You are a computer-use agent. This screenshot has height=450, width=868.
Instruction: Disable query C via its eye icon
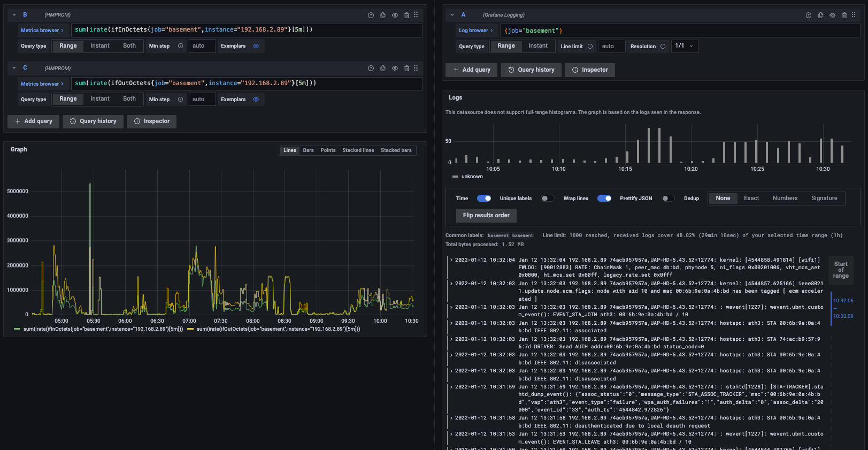click(395, 68)
